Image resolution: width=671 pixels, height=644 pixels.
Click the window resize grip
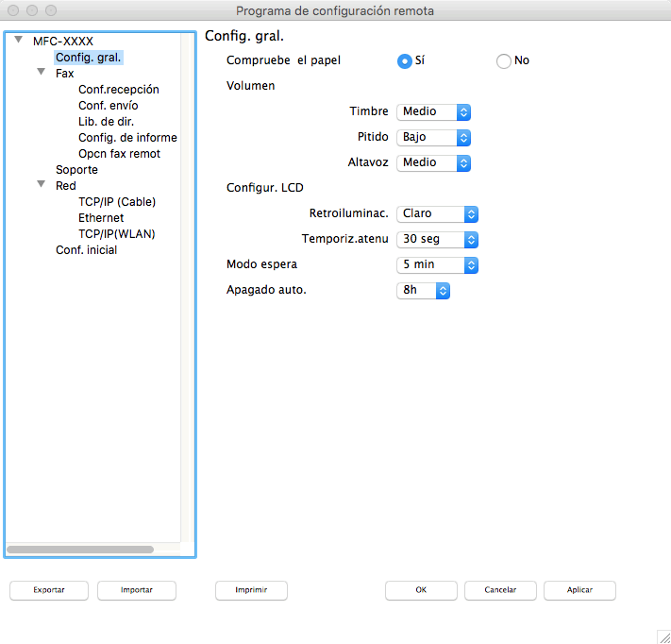coord(663,637)
